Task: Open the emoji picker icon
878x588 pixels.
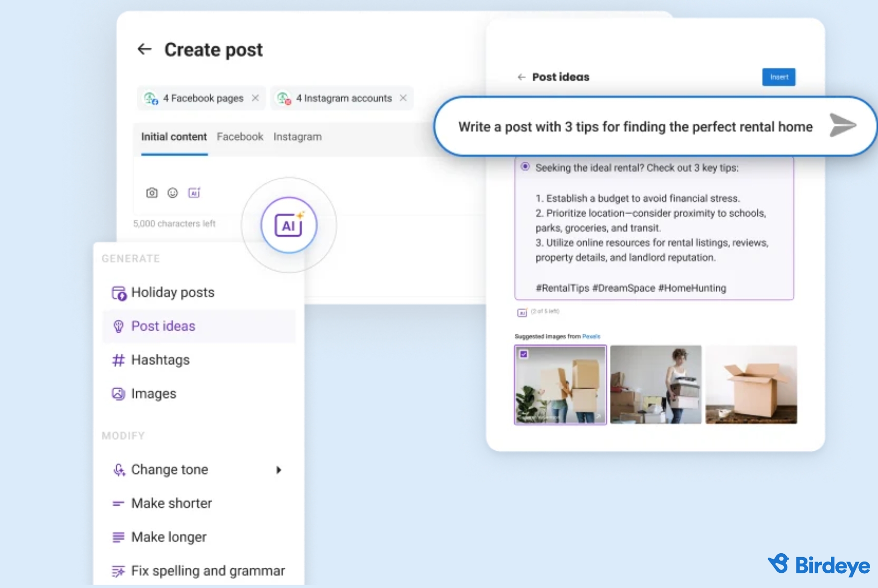Action: point(173,193)
